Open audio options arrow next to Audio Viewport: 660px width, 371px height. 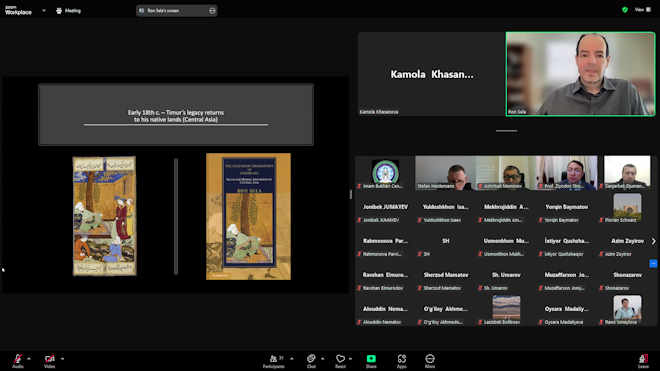(29, 359)
